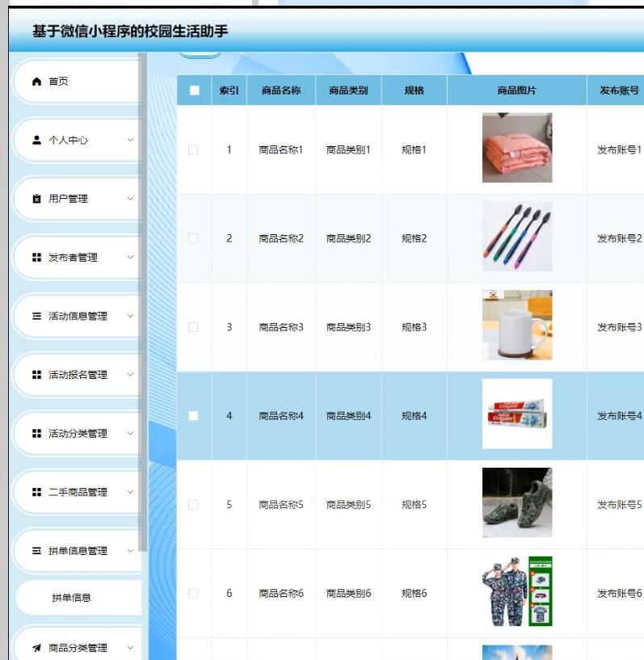Expand the 发布者管理 menu chevron

click(130, 257)
